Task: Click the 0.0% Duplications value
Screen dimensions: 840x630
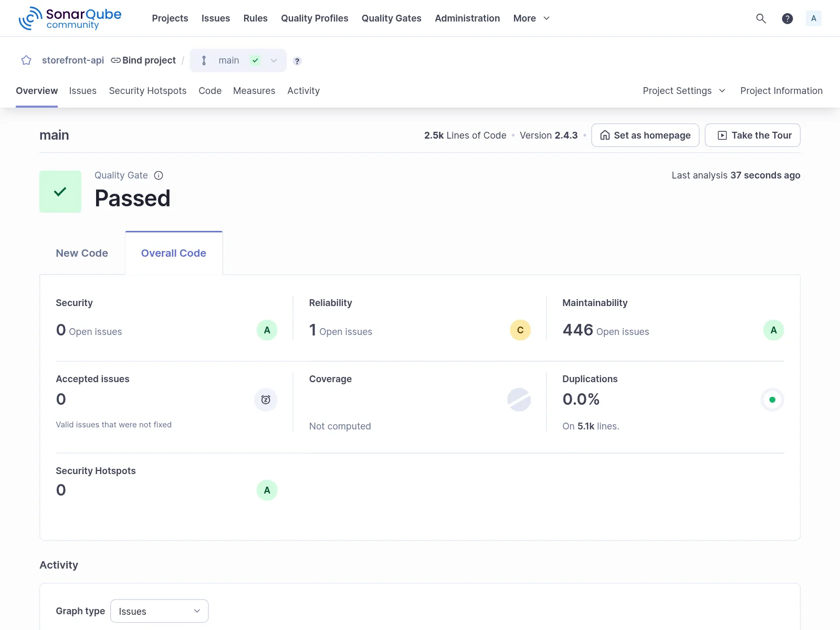Action: (581, 400)
